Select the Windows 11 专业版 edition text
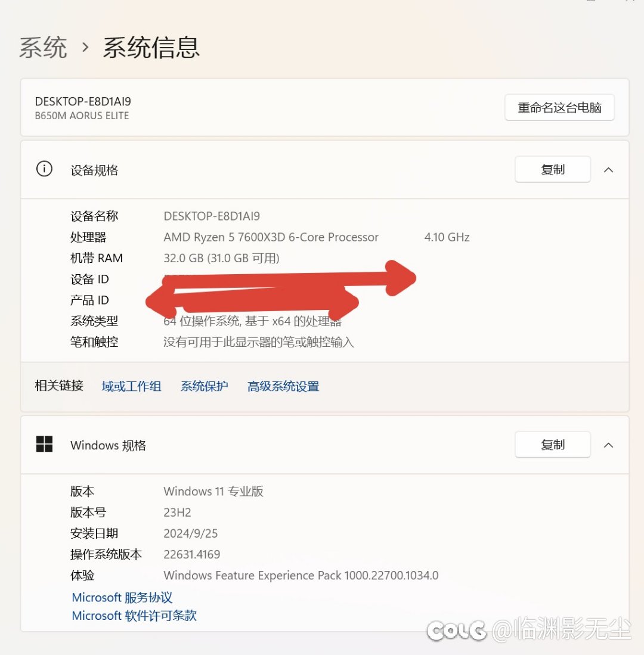644x655 pixels. 213,491
